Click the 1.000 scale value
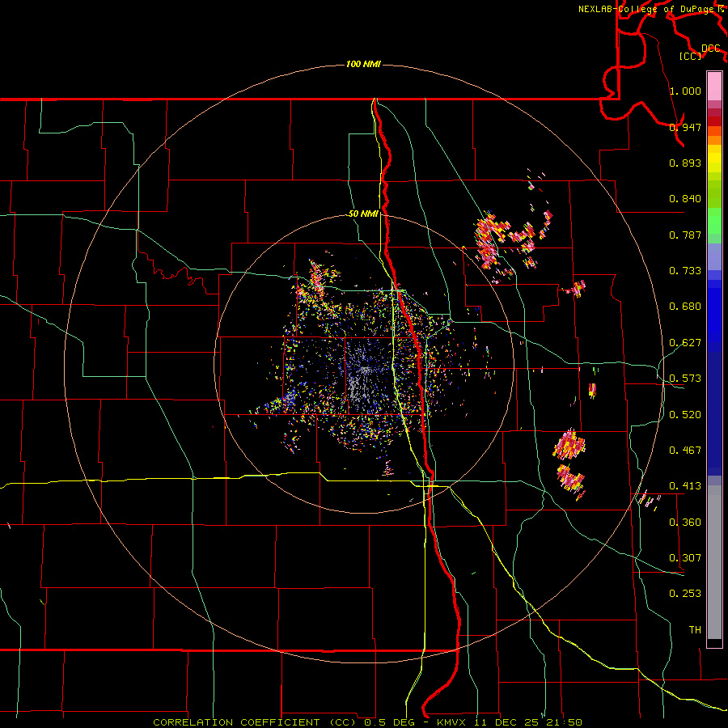Screen dimensions: 728x728 click(685, 91)
